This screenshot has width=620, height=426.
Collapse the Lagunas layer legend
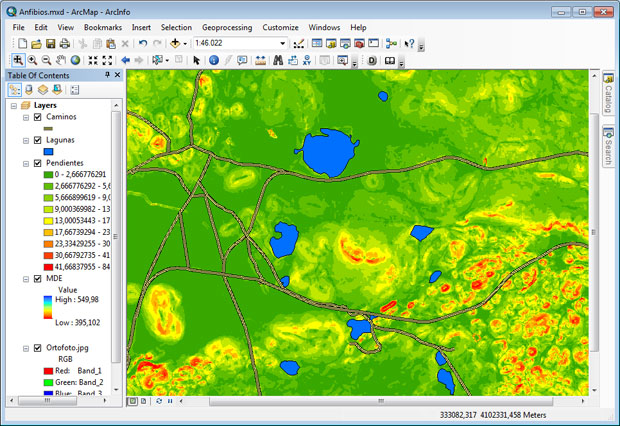tap(26, 140)
